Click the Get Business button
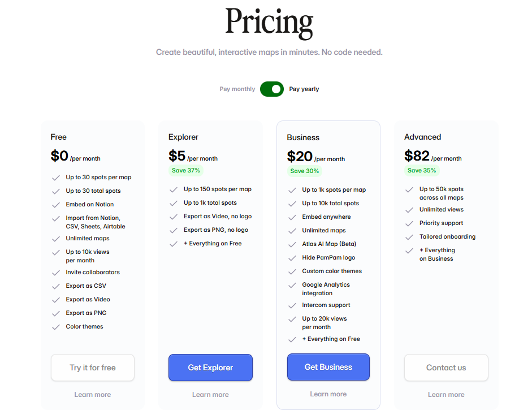532x419 pixels. (x=328, y=367)
